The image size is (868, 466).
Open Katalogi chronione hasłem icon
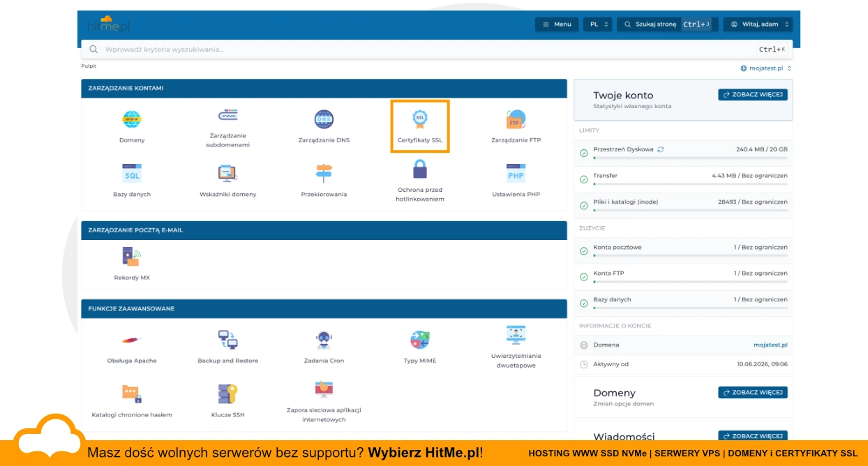(x=132, y=394)
